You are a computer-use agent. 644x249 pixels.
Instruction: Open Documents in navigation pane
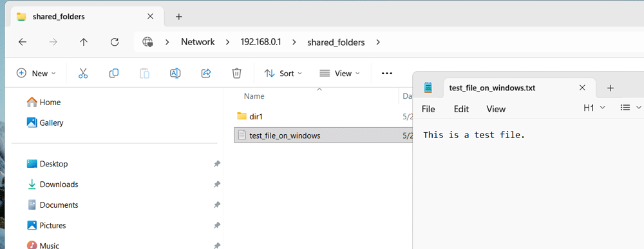[x=53, y=205]
